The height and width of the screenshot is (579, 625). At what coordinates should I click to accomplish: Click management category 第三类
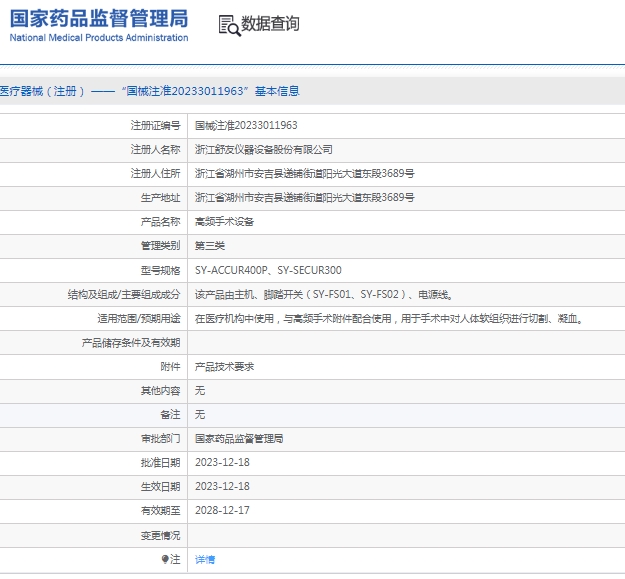pos(210,245)
